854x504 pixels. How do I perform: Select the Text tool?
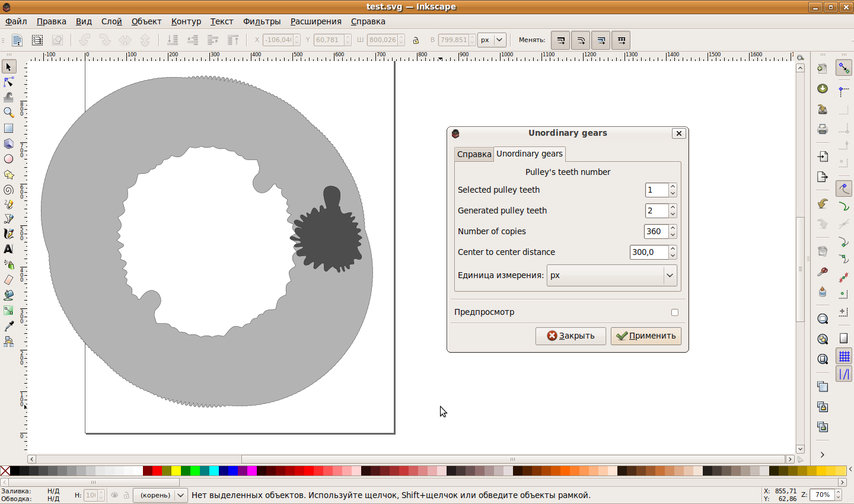(8, 249)
